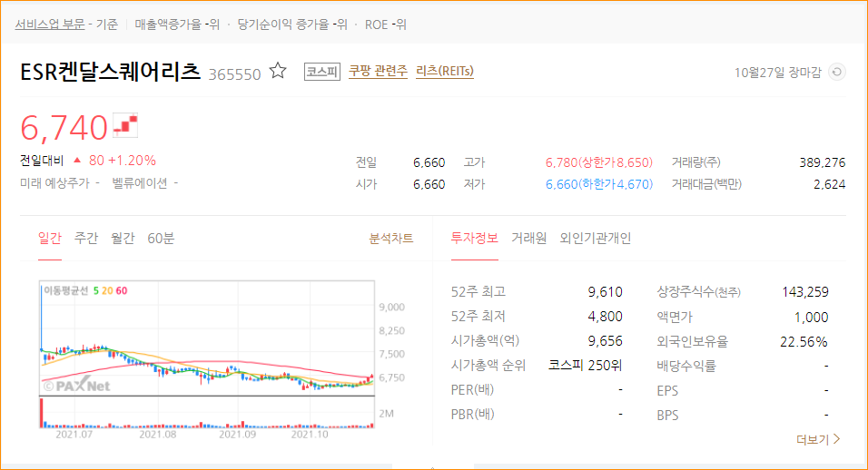Open the 더보기 chevron arrow
The width and height of the screenshot is (868, 470).
(836, 439)
